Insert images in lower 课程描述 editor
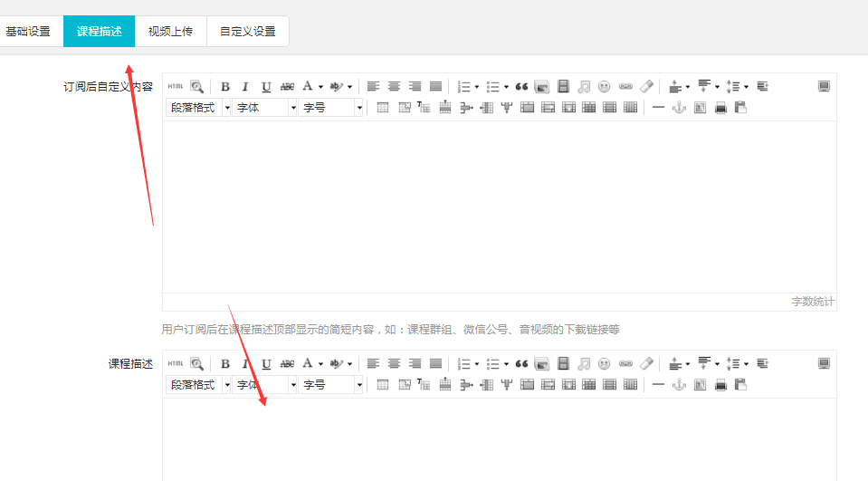868x481 pixels. (542, 363)
